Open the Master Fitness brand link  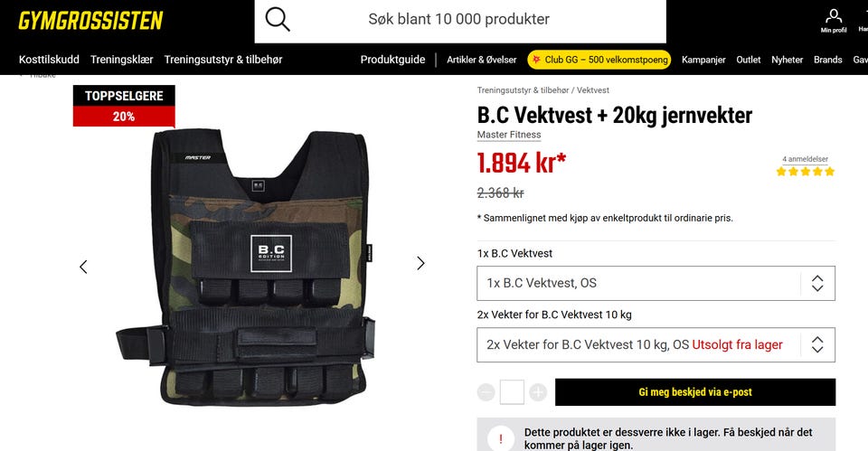(x=509, y=135)
